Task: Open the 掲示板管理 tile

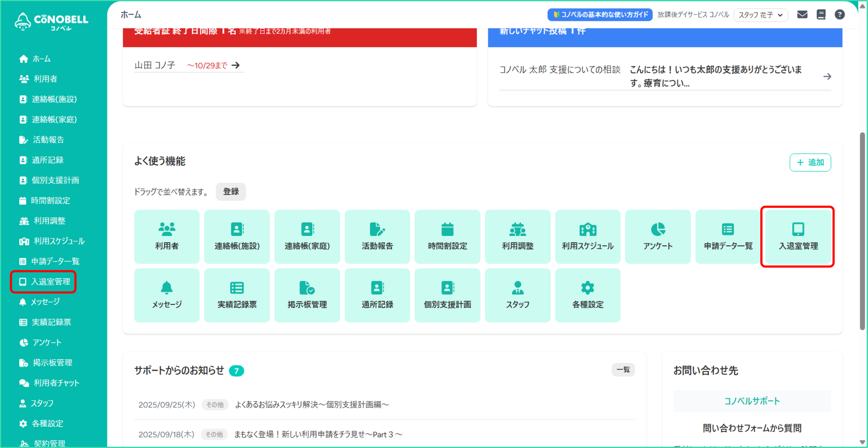Action: coord(307,295)
